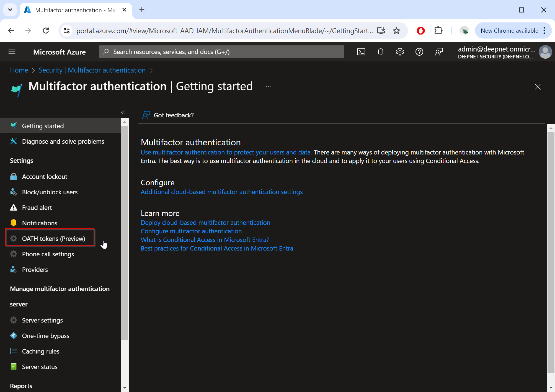Viewport: 555px width, 392px height.
Task: Click the help question mark icon
Action: click(x=419, y=52)
